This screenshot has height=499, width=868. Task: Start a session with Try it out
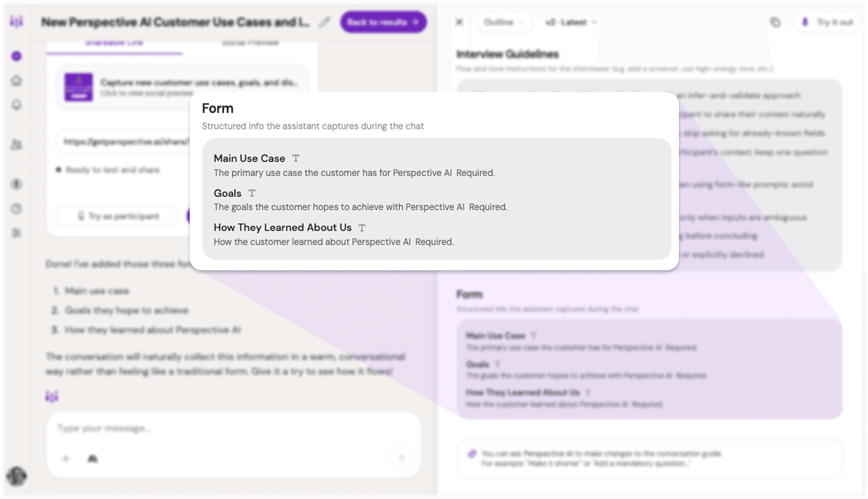point(827,21)
